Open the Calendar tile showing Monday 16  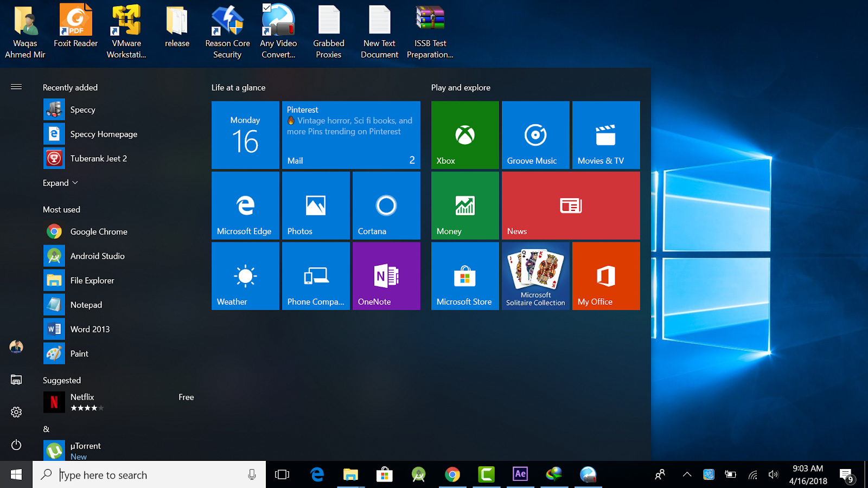pos(245,135)
